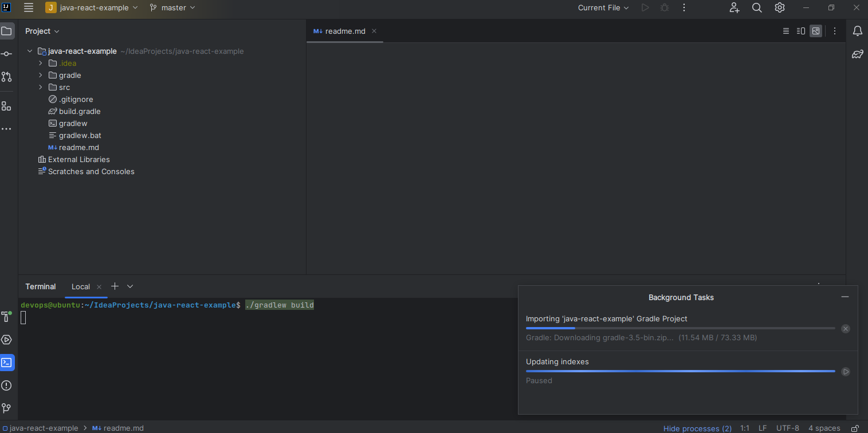Image resolution: width=868 pixels, height=433 pixels.
Task: Resume the paused Updating indexes task
Action: 846,372
